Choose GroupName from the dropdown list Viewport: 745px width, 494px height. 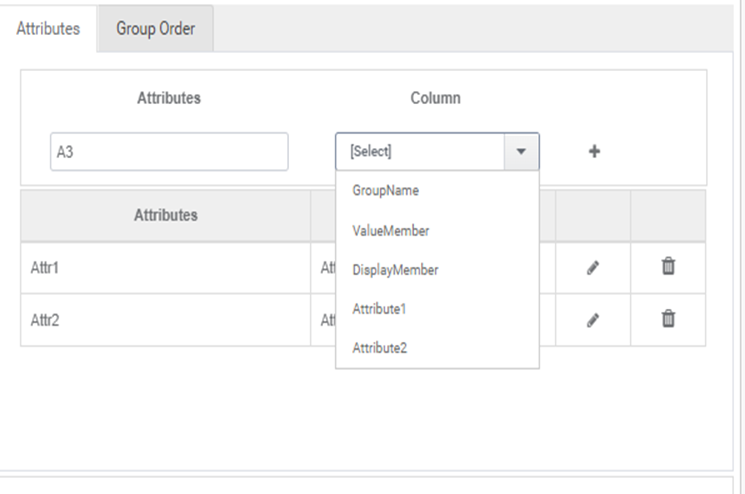[437, 190]
